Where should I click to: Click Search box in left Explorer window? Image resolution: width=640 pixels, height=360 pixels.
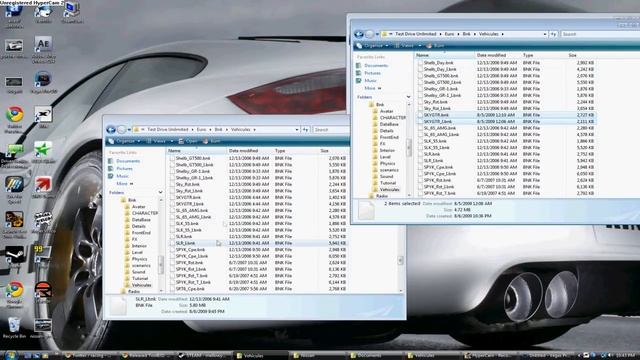331,130
